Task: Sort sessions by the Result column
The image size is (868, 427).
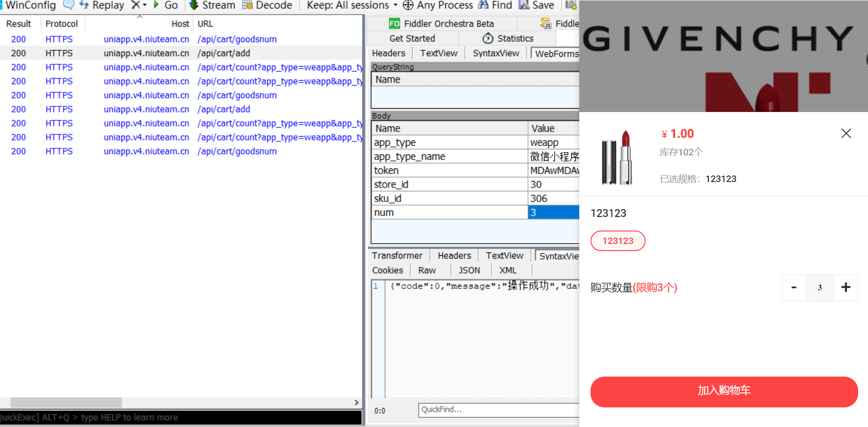Action: pos(19,24)
